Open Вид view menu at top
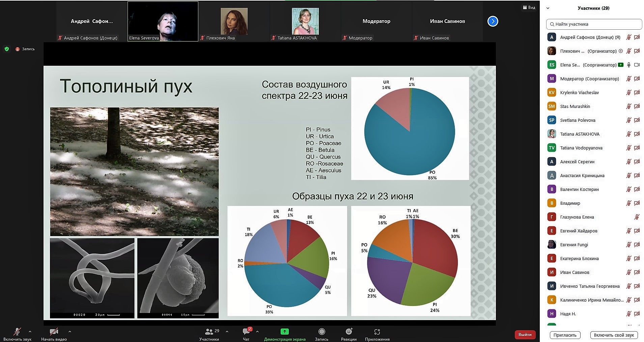644x342 pixels. click(529, 7)
